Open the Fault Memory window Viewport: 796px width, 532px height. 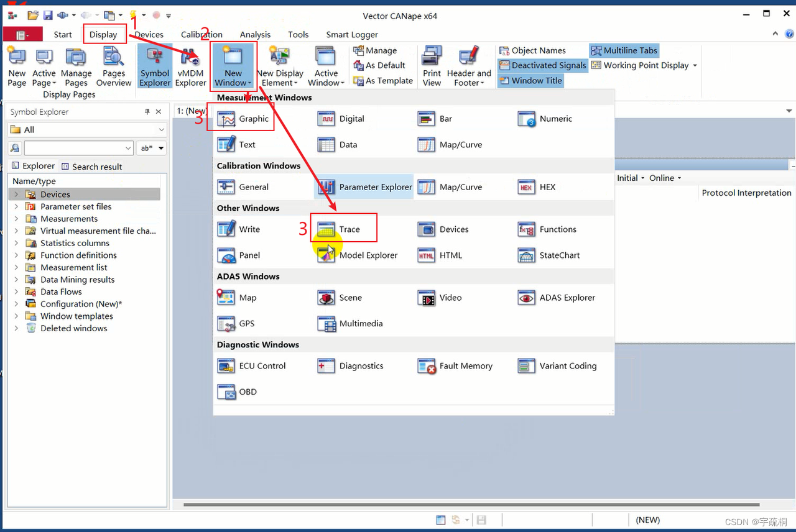pyautogui.click(x=455, y=366)
